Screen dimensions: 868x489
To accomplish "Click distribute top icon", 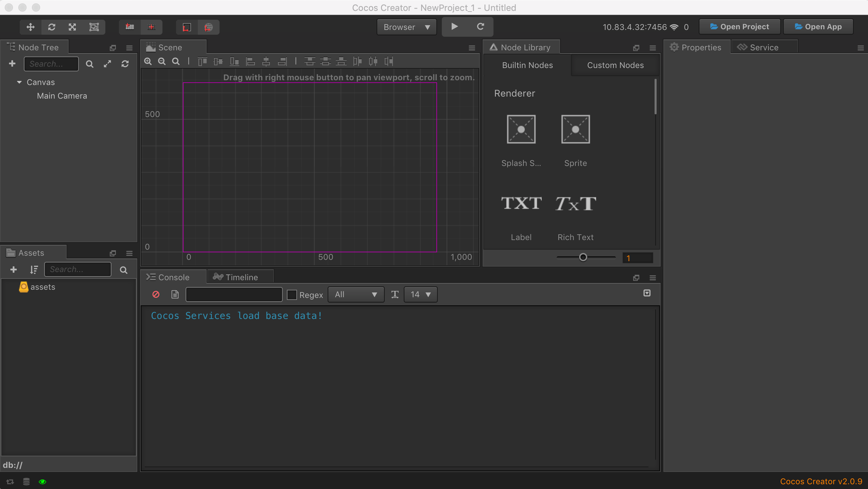I will click(x=309, y=61).
